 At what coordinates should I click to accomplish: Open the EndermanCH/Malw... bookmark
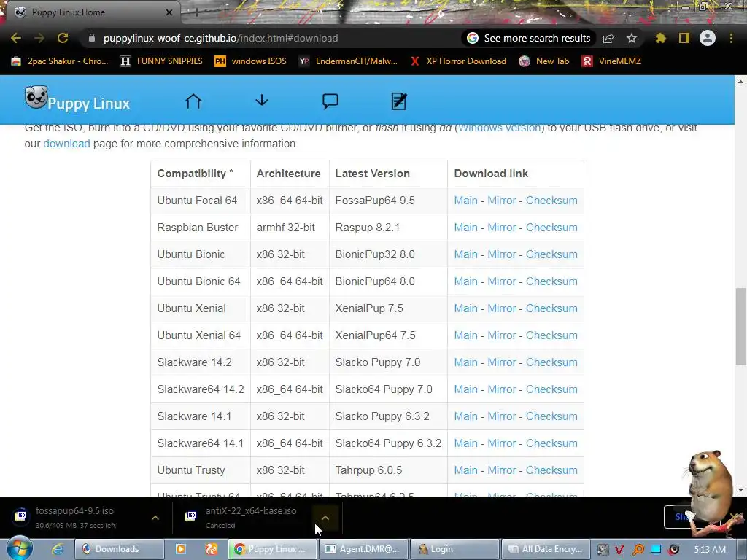tap(349, 61)
